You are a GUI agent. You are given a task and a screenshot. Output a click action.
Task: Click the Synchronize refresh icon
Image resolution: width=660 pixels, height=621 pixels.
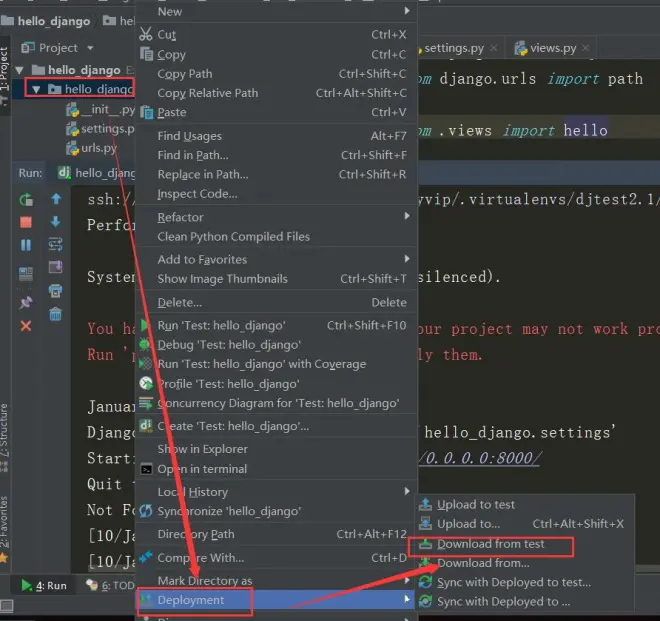pos(146,511)
